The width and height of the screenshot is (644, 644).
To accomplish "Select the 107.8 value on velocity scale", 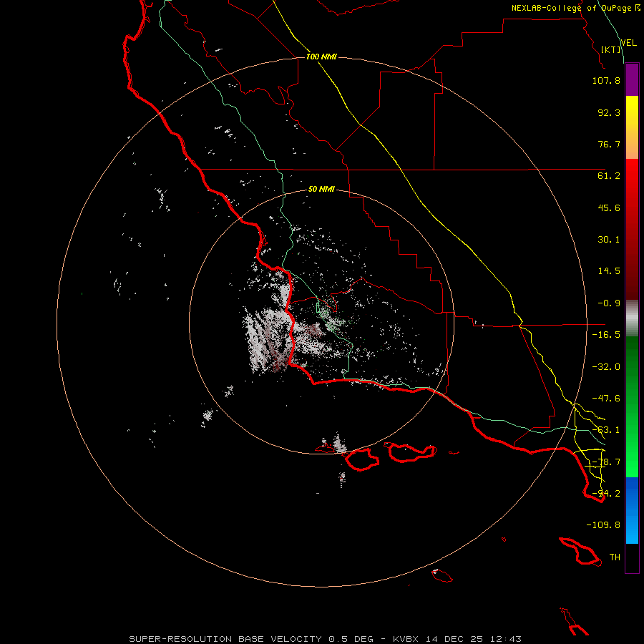I will coord(606,80).
